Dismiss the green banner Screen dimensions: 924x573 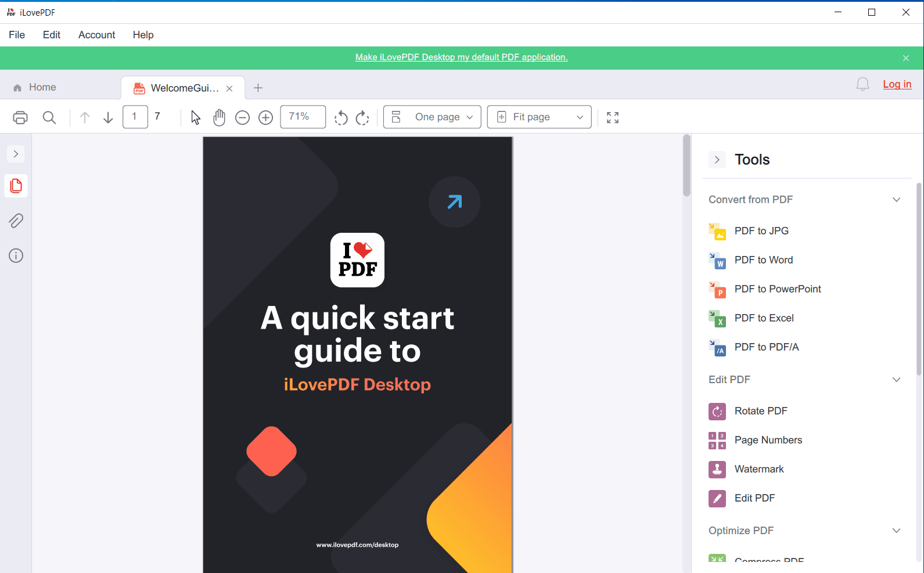pos(906,58)
